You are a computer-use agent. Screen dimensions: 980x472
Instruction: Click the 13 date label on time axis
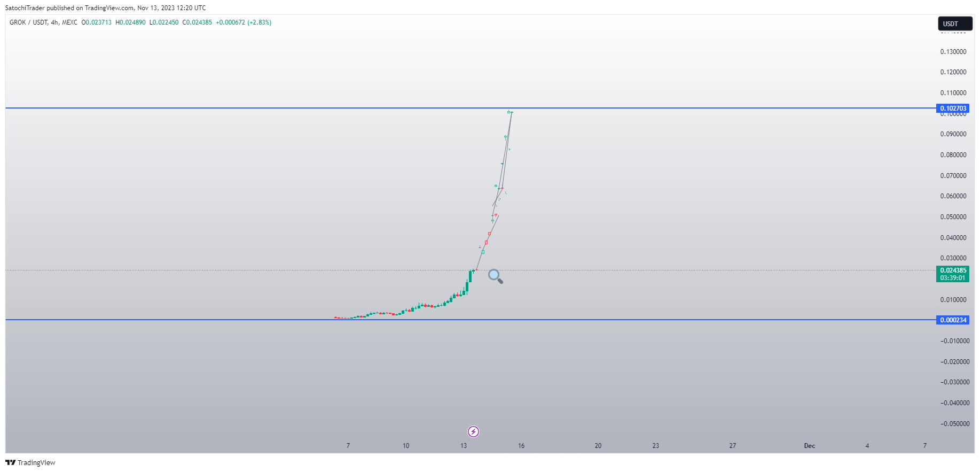pyautogui.click(x=464, y=446)
